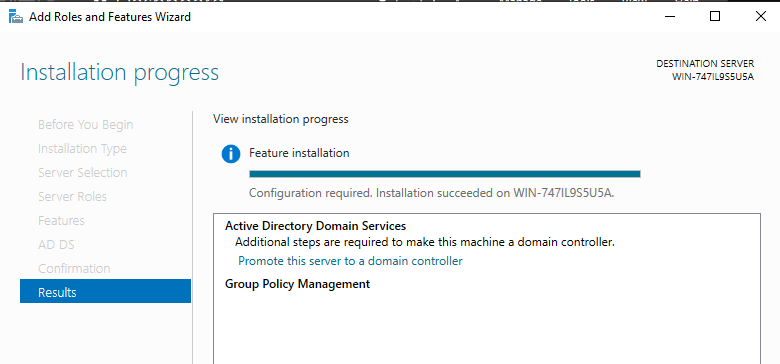This screenshot has width=780, height=364.
Task: Click the wizard icon in title bar
Action: pyautogui.click(x=16, y=17)
